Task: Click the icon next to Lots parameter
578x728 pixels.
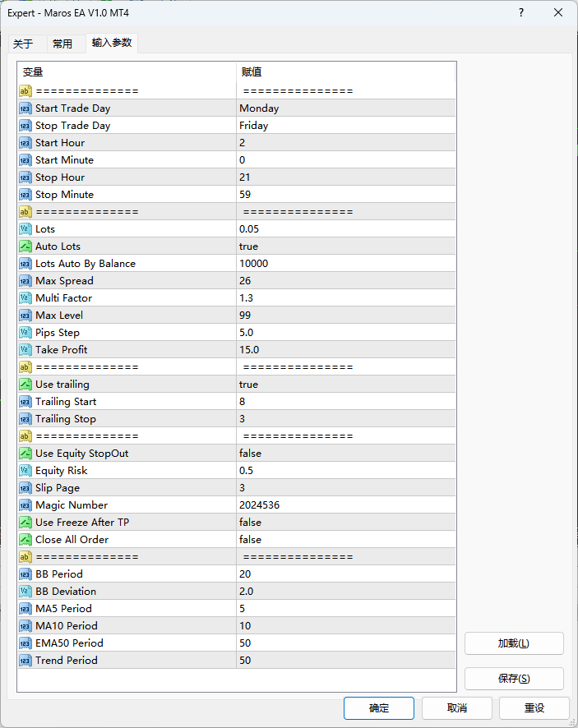Action: click(25, 229)
